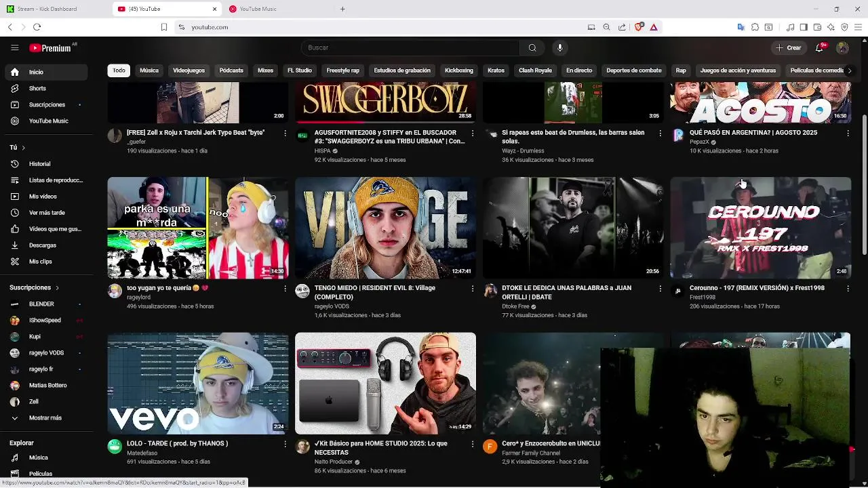Open Música under Explorar
The image size is (868, 488).
[46, 457]
